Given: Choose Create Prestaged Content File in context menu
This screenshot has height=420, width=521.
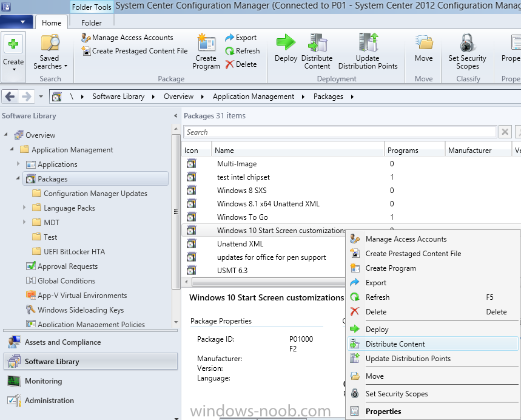Looking at the screenshot, I should pos(432,254).
